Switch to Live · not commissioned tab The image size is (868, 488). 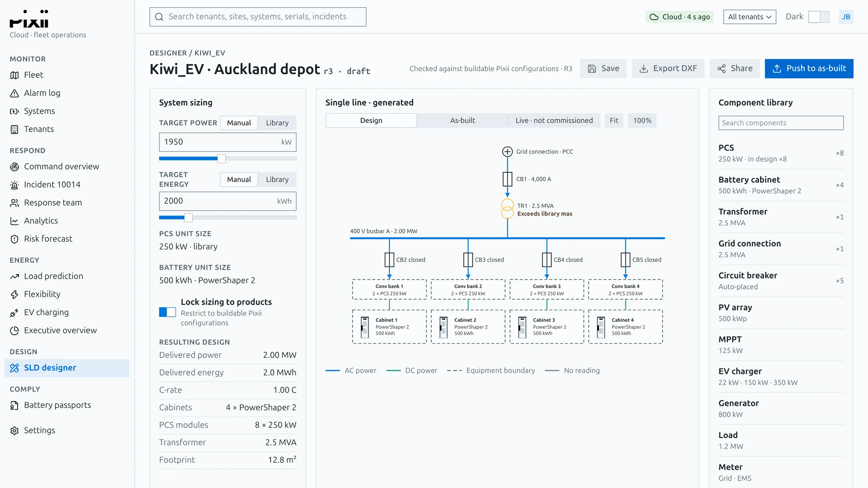554,120
